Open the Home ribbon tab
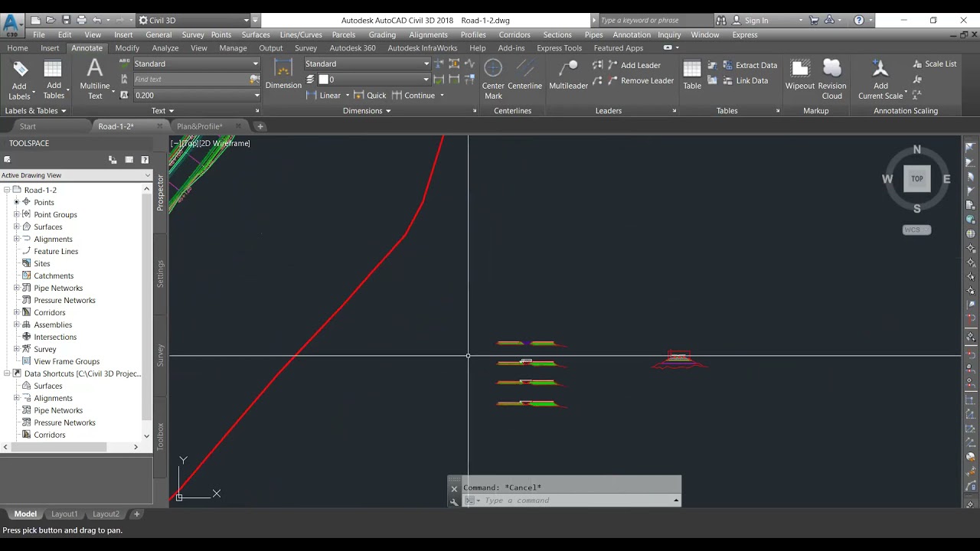Image resolution: width=980 pixels, height=551 pixels. [18, 47]
